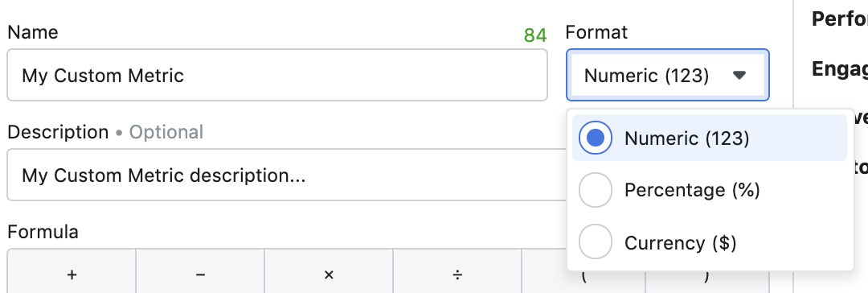Click into the Description text field
The image size is (868, 293).
[286, 175]
